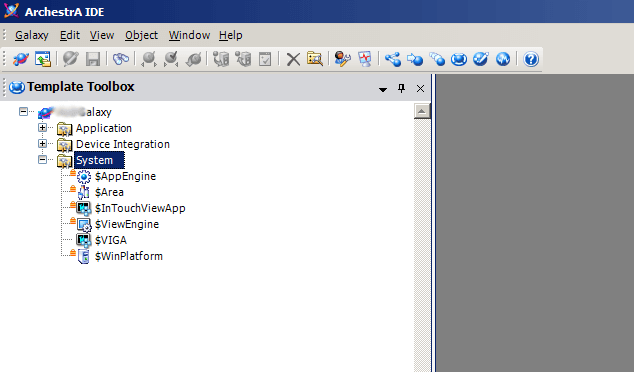The image size is (634, 372).
Task: Click the Check Out toolbar icon
Action: [x=149, y=59]
